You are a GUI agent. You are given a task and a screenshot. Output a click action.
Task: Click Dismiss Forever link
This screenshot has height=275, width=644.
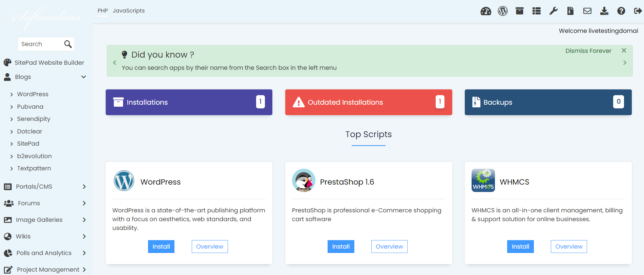point(588,51)
